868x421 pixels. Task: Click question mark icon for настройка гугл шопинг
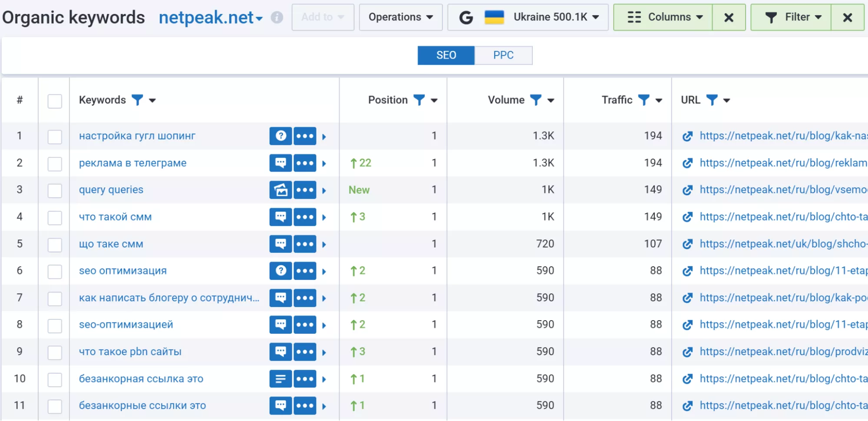coord(281,136)
